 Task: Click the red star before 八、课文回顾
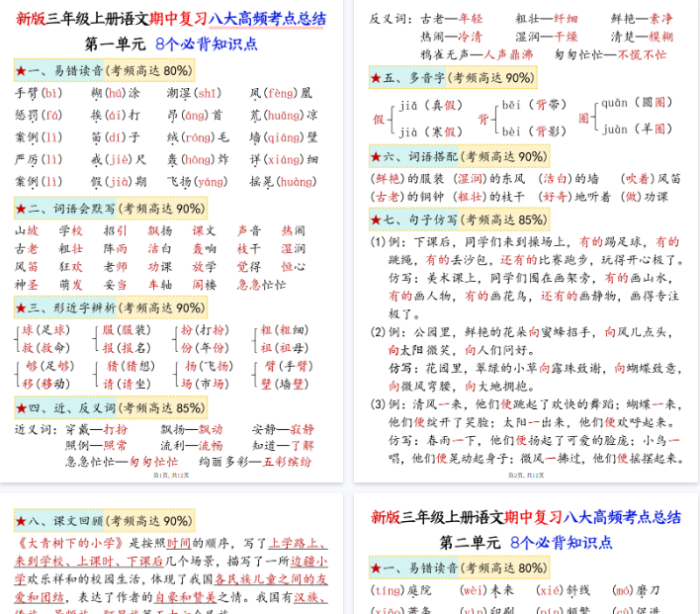tap(21, 521)
